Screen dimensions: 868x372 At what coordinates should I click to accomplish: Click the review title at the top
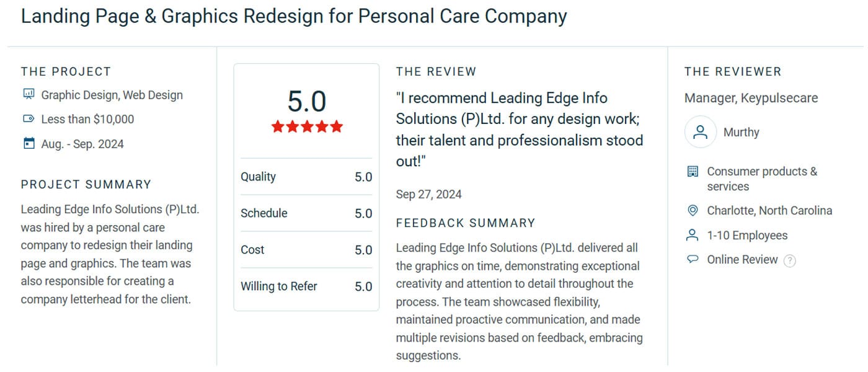point(294,16)
